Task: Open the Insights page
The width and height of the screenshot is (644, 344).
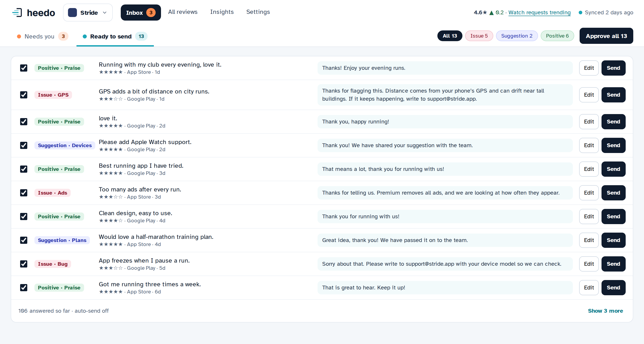Action: coord(222,12)
